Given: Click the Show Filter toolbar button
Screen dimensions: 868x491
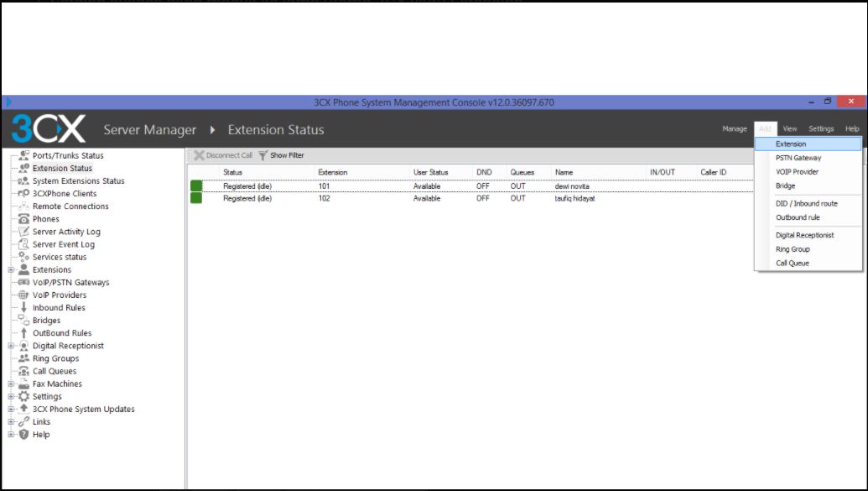Looking at the screenshot, I should pyautogui.click(x=281, y=155).
